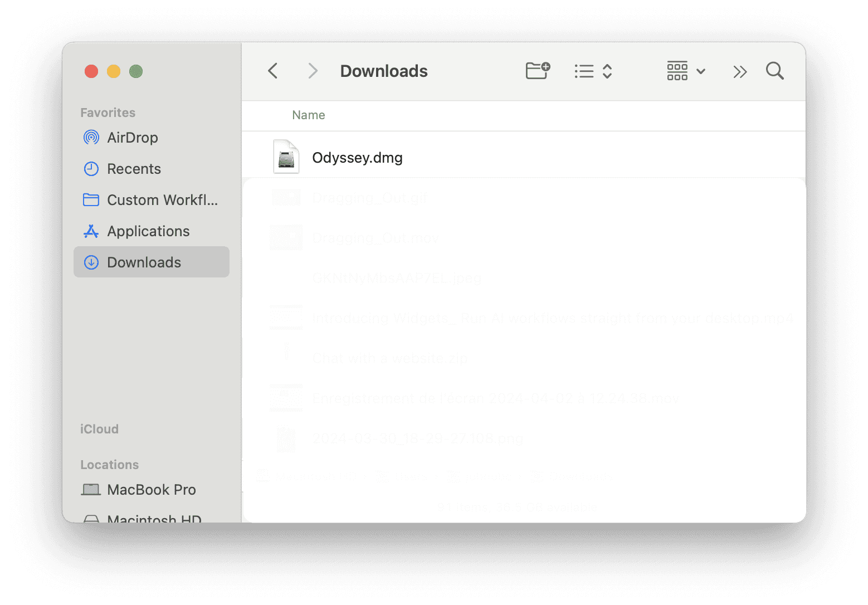Image resolution: width=868 pixels, height=605 pixels.
Task: Select the Odyssey.dmg disk image icon
Action: [286, 157]
